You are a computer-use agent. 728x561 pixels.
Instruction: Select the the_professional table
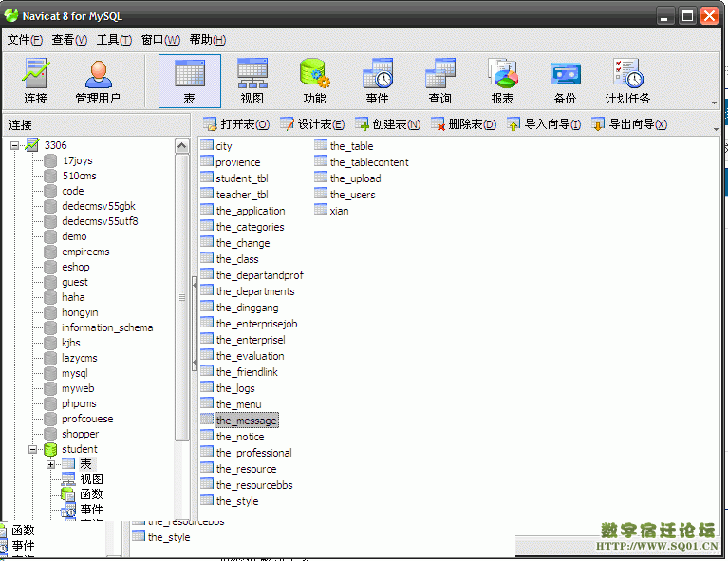(x=254, y=453)
